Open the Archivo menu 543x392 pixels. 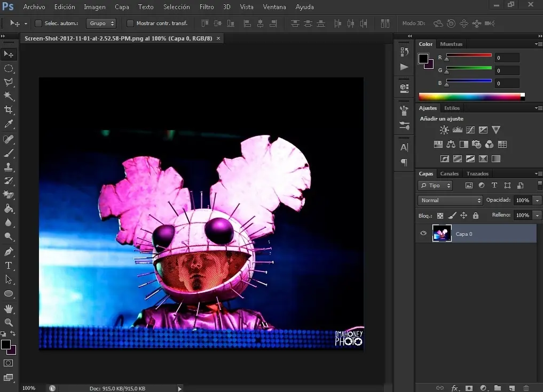34,7
